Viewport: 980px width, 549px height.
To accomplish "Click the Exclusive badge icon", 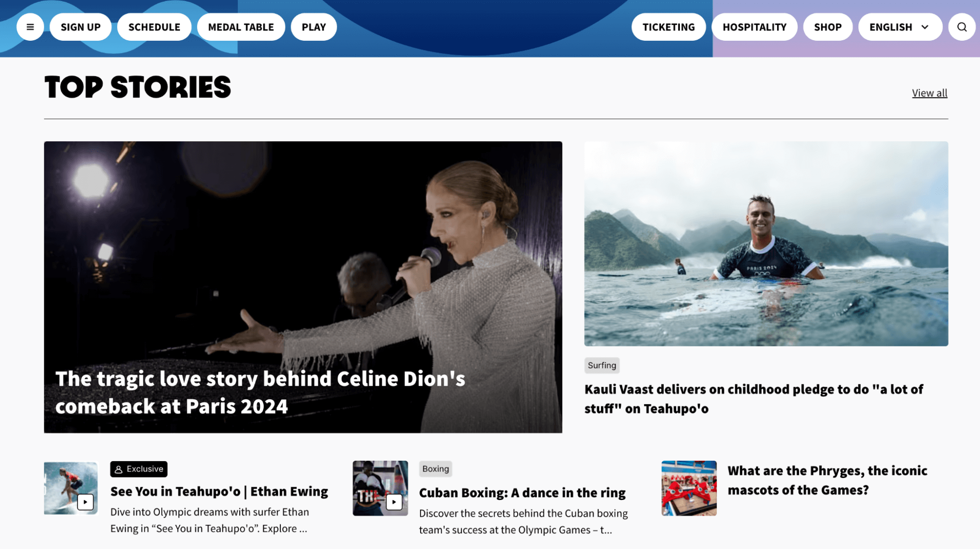I will [x=119, y=470].
